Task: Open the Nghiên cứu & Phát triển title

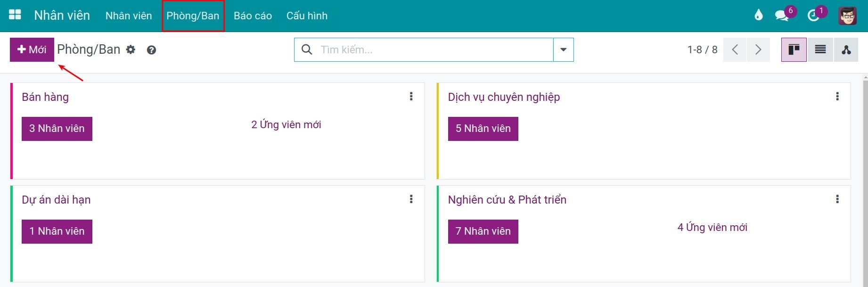Action: click(507, 200)
